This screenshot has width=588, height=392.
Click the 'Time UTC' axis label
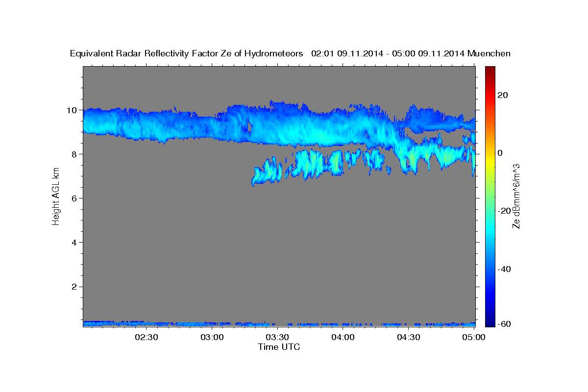click(x=279, y=347)
